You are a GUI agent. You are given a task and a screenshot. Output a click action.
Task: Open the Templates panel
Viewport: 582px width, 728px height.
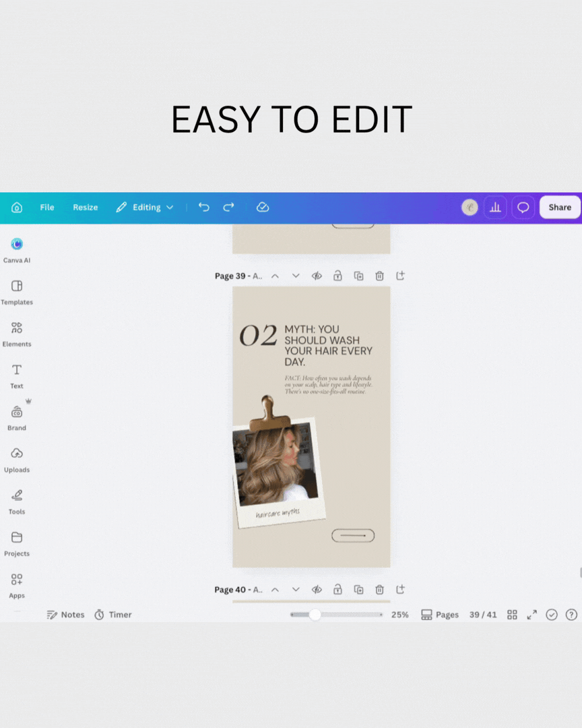coord(17,293)
